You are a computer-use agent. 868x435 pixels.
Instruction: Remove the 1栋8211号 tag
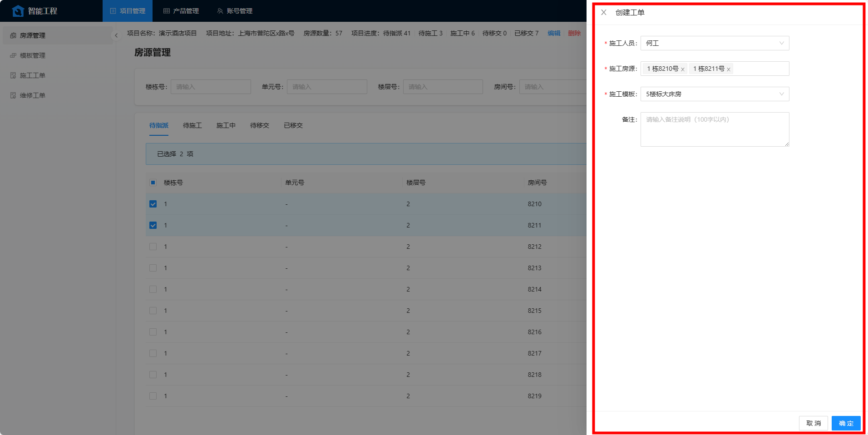pyautogui.click(x=729, y=69)
